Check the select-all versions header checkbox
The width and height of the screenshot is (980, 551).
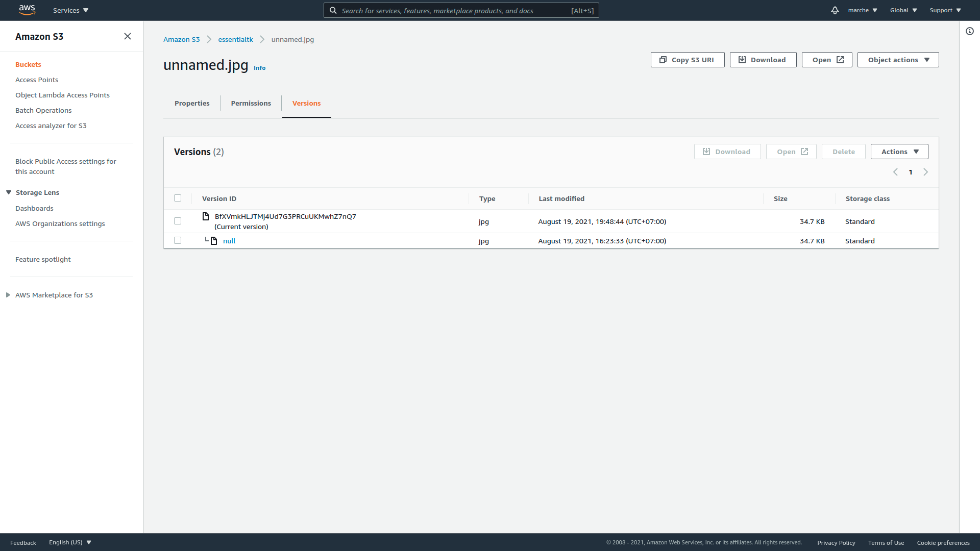click(x=178, y=198)
